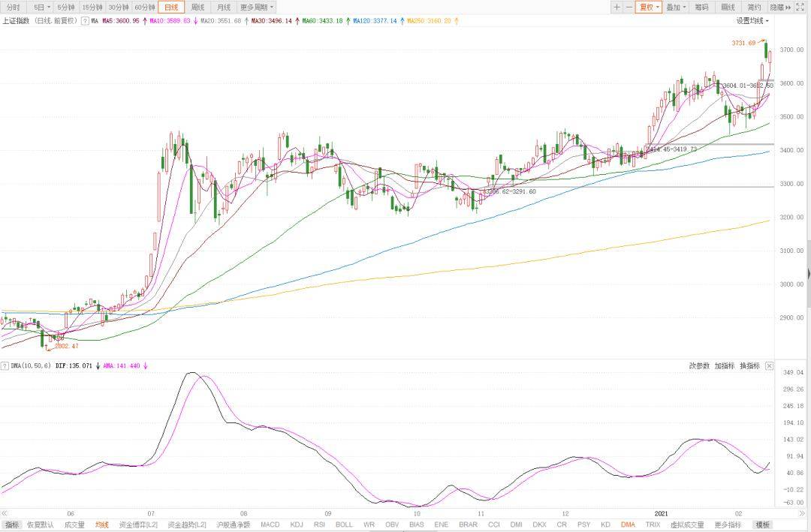Switch to 15分钟 period
Screen dimensions: 811x532
click(92, 8)
